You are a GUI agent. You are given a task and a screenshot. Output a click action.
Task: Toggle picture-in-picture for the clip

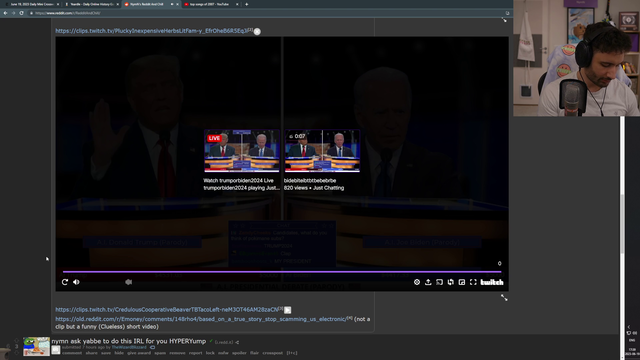(x=462, y=282)
